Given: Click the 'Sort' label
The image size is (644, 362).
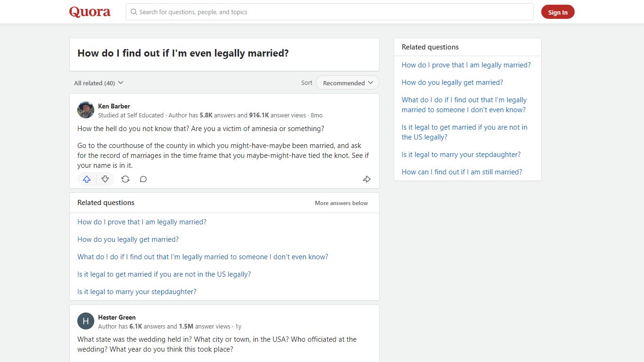Looking at the screenshot, I should click(306, 83).
